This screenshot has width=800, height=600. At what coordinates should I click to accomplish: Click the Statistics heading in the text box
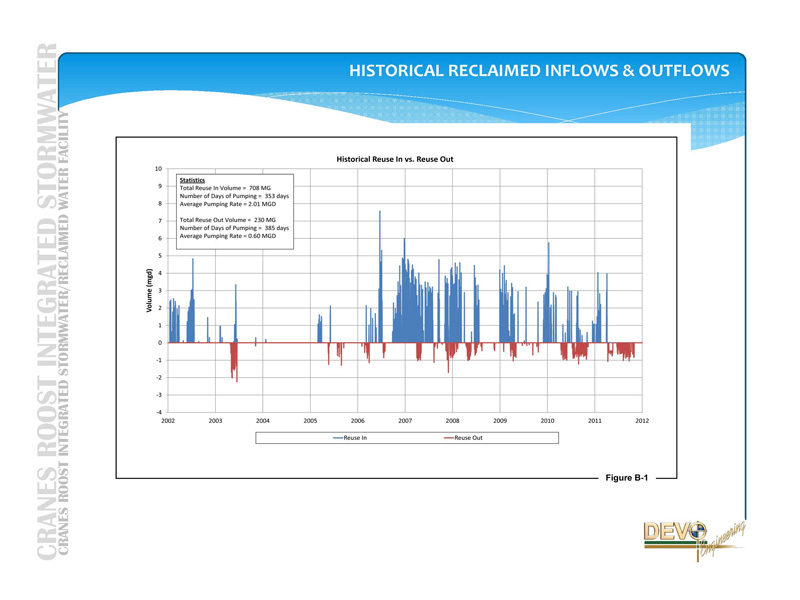pyautogui.click(x=192, y=180)
